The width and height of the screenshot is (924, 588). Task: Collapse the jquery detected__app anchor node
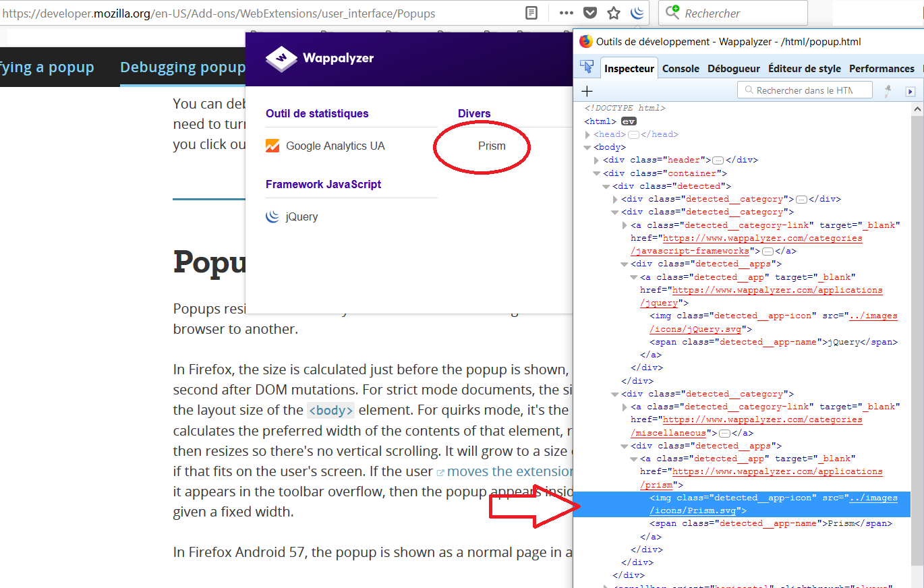[633, 277]
